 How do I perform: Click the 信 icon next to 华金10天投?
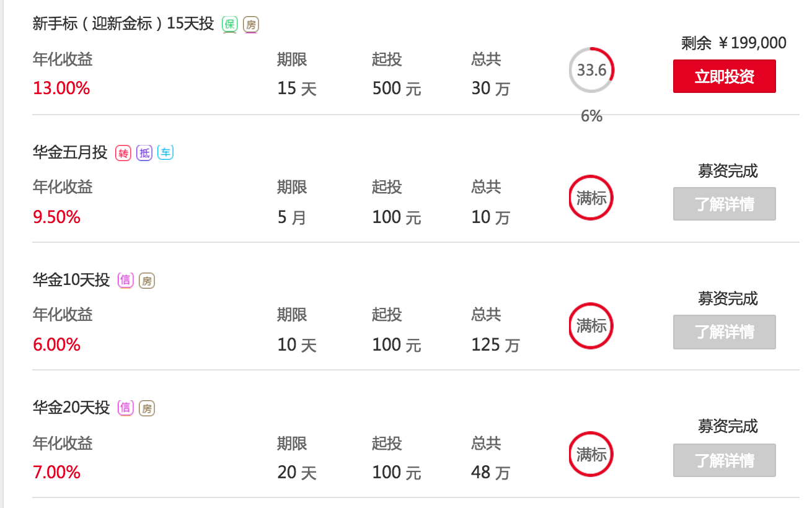tap(126, 281)
